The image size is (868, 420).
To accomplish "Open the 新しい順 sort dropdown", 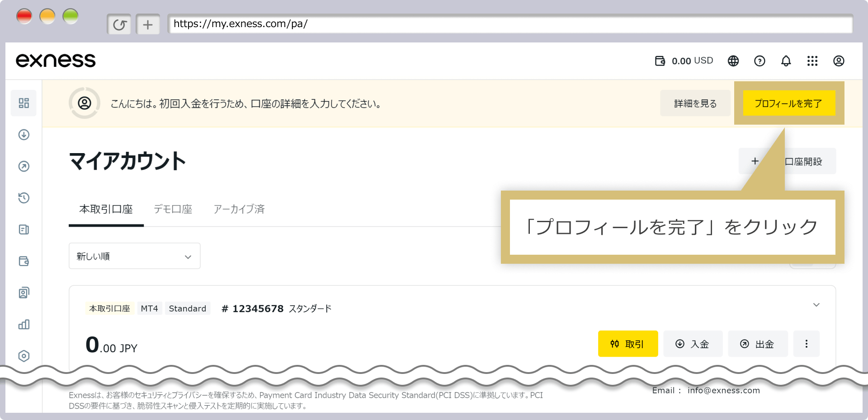I will [x=134, y=256].
